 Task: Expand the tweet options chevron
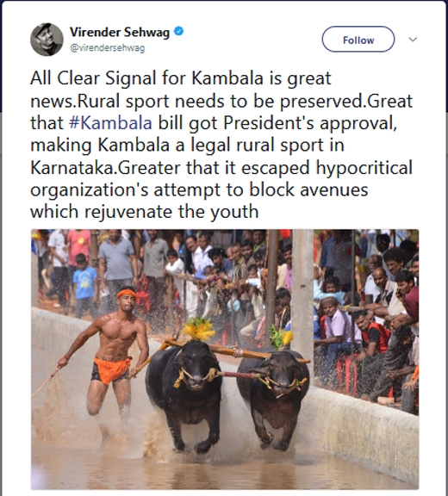click(x=413, y=40)
